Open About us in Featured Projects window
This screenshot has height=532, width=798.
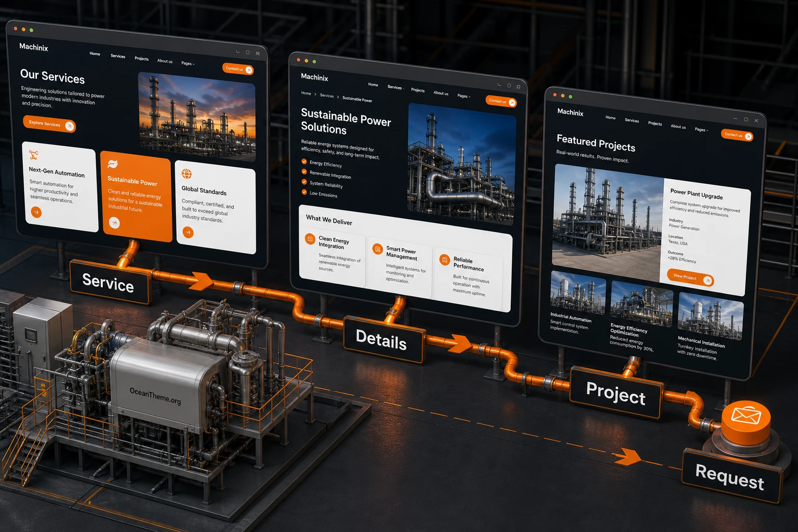(678, 126)
